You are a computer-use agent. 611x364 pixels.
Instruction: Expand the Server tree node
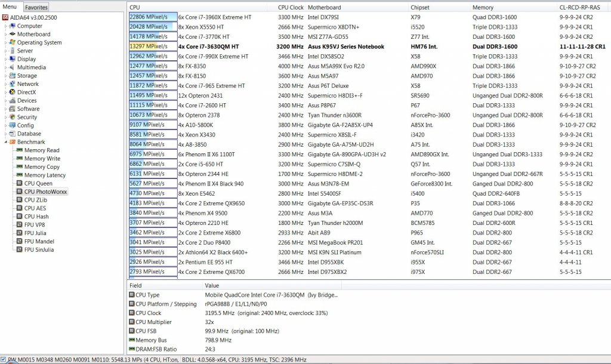click(5, 51)
